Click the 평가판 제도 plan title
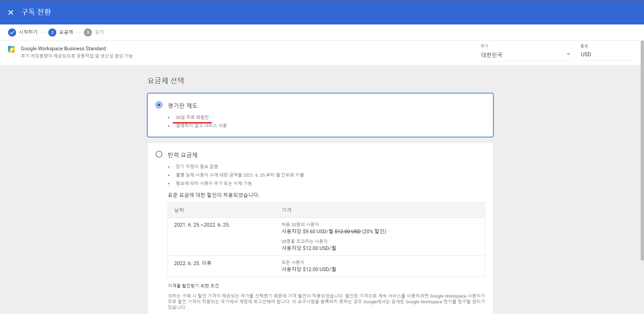 (183, 106)
